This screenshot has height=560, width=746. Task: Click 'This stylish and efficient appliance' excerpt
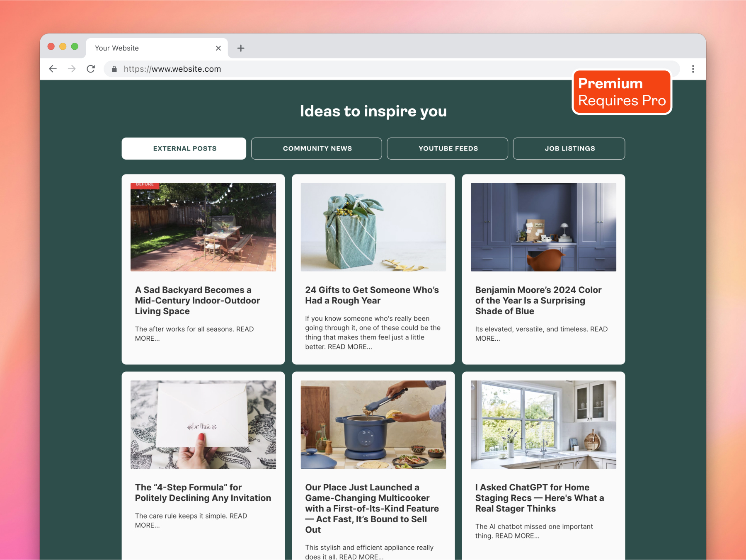[369, 552]
